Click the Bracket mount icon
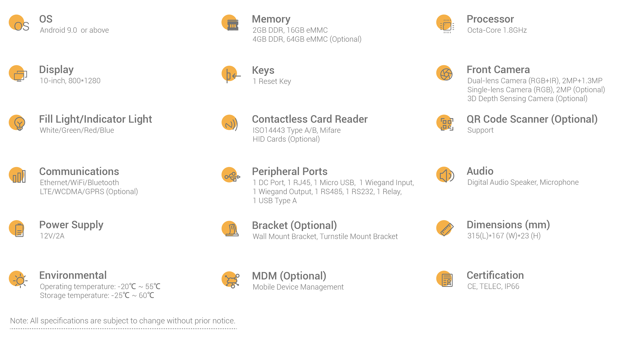The height and width of the screenshot is (343, 644). pyautogui.click(x=230, y=229)
